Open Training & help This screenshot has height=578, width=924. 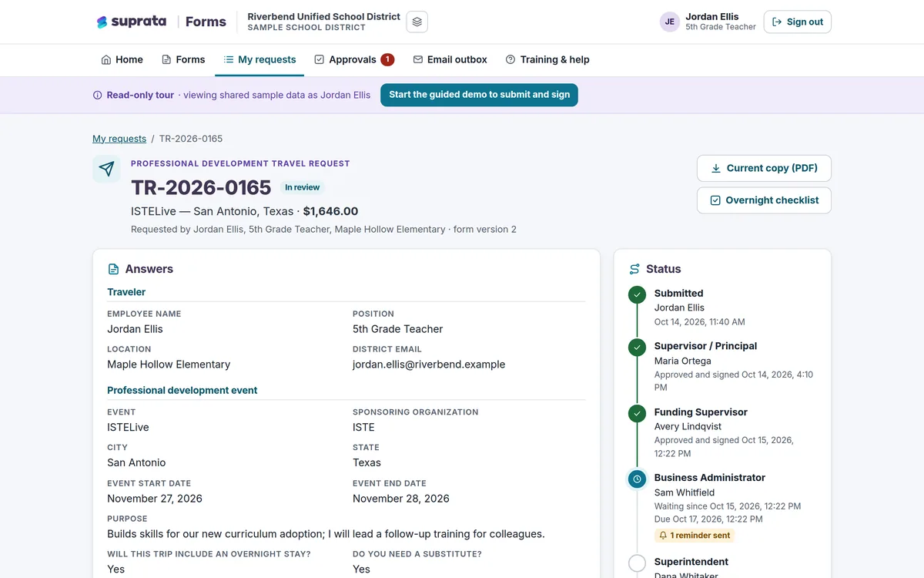pyautogui.click(x=547, y=59)
